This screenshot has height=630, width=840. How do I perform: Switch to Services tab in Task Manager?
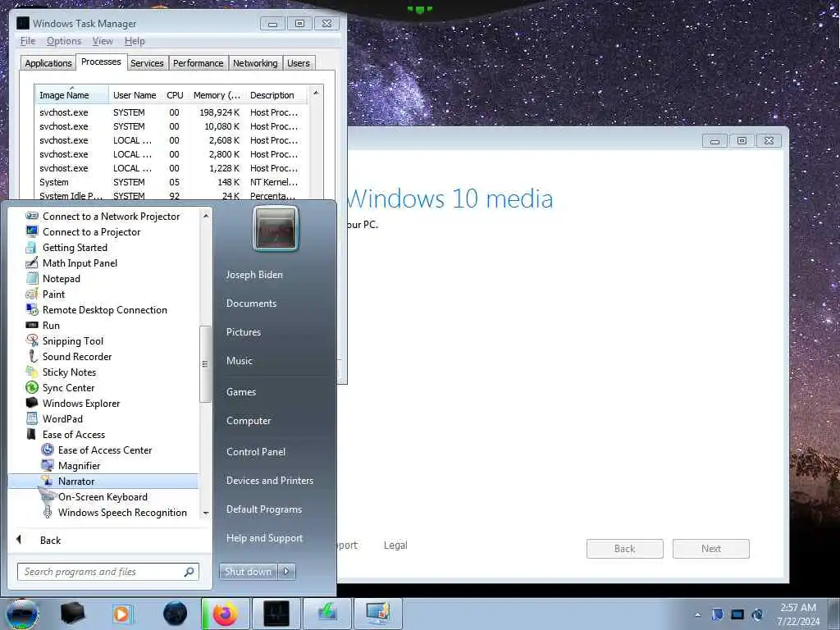[147, 63]
